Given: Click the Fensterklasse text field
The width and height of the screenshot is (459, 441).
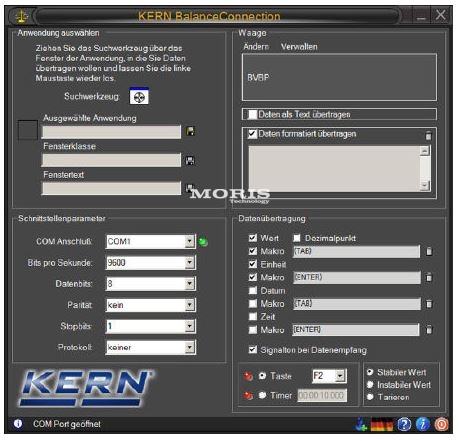Looking at the screenshot, I should click(111, 160).
